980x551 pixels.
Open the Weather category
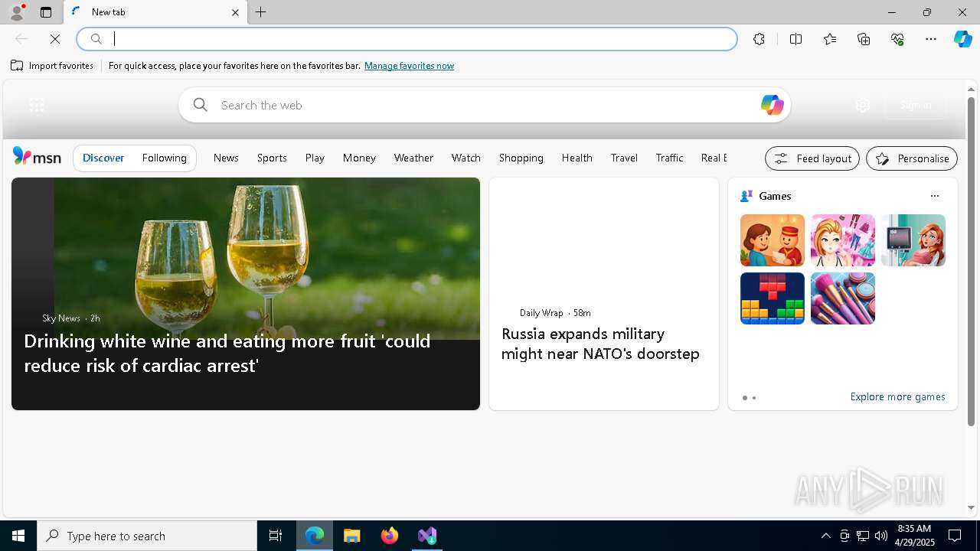pos(413,158)
